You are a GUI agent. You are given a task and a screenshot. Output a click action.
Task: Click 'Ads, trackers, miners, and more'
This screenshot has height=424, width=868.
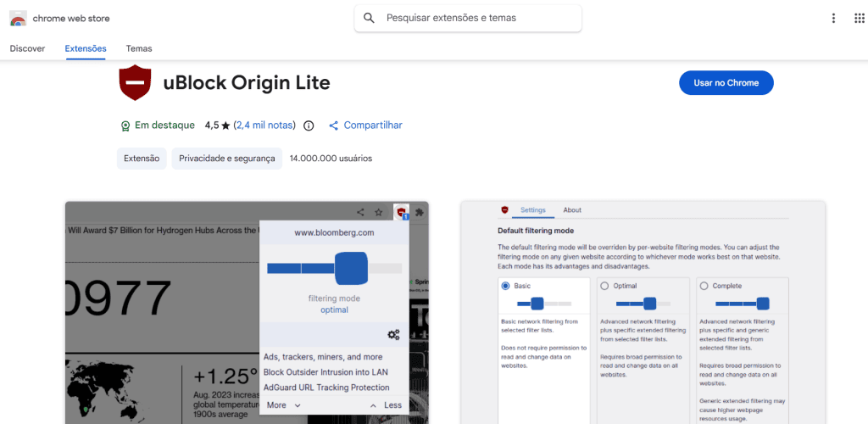click(323, 357)
